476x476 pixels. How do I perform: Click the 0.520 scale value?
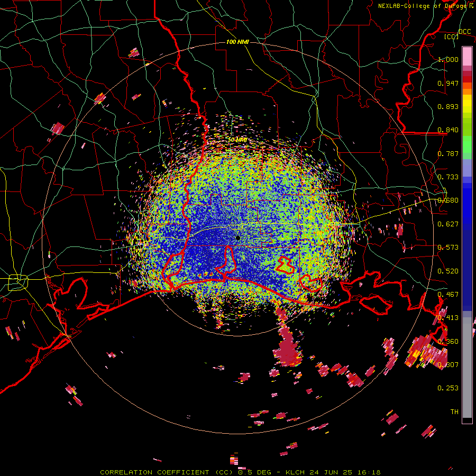pos(448,271)
